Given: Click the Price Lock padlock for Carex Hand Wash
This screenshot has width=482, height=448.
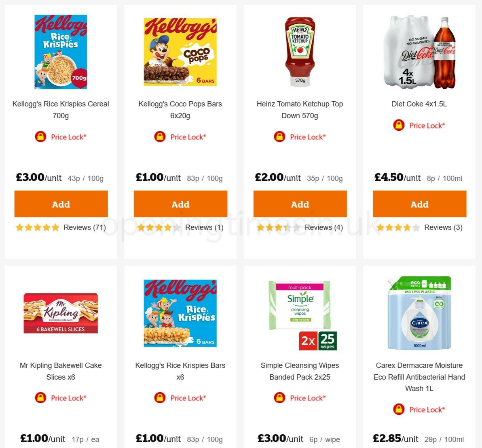Looking at the screenshot, I should pos(398,410).
